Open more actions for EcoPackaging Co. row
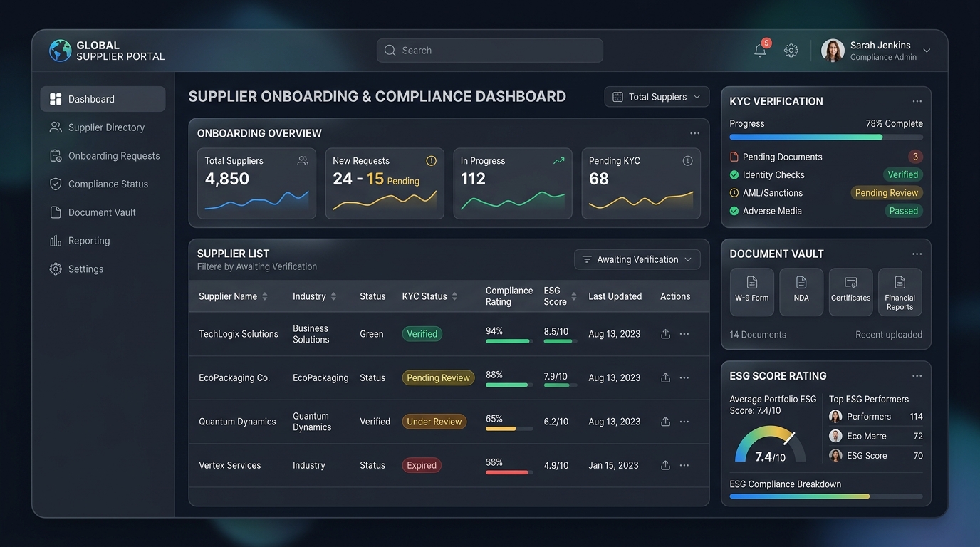Viewport: 980px width, 547px height. coord(684,378)
